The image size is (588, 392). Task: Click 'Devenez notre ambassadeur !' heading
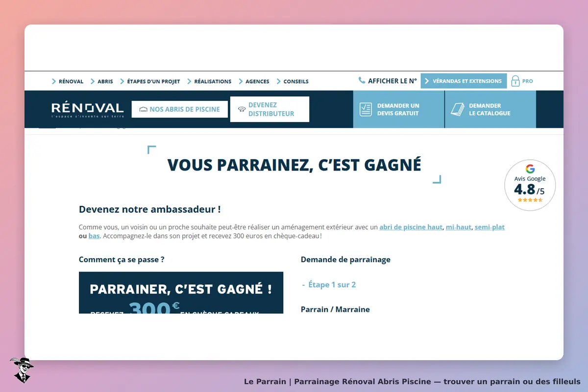149,209
